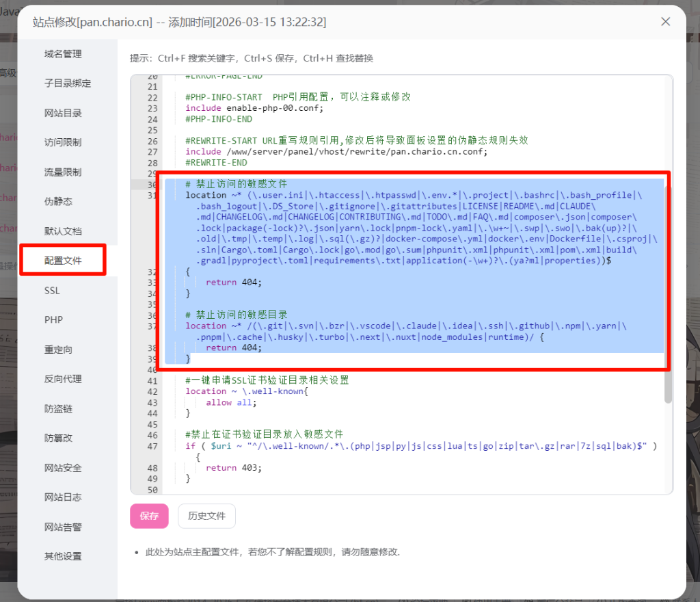Switch to 子目录绑定 section
The image size is (700, 602).
[67, 83]
